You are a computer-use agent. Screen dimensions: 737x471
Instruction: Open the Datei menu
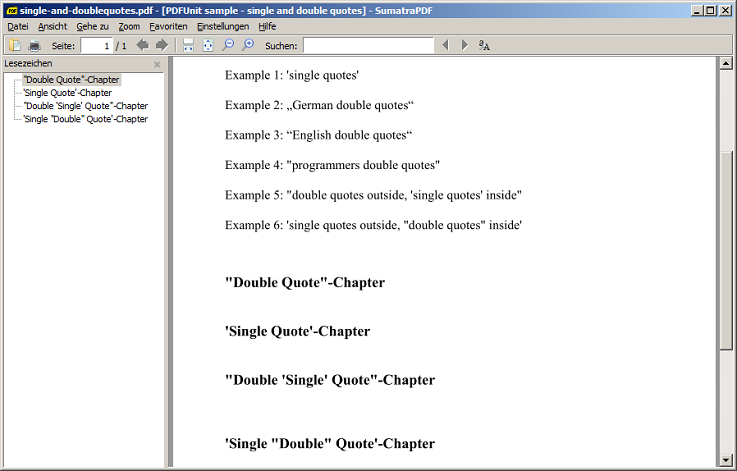pyautogui.click(x=18, y=26)
